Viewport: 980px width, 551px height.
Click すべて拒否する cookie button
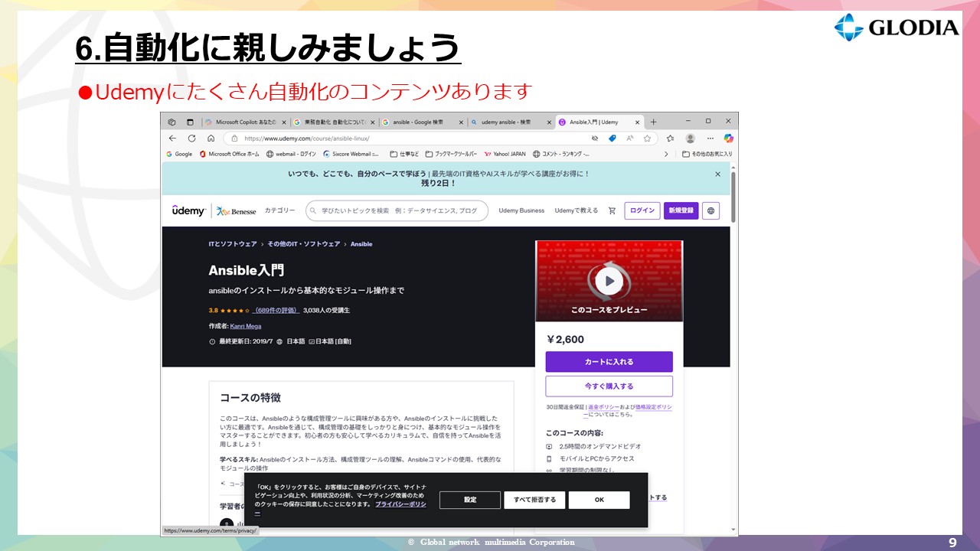coord(534,500)
